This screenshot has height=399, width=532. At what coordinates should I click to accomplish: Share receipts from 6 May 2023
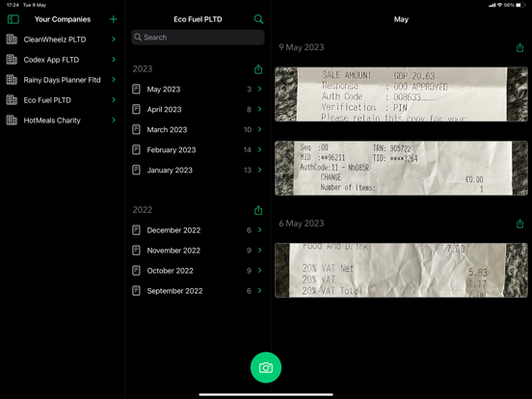tap(519, 224)
